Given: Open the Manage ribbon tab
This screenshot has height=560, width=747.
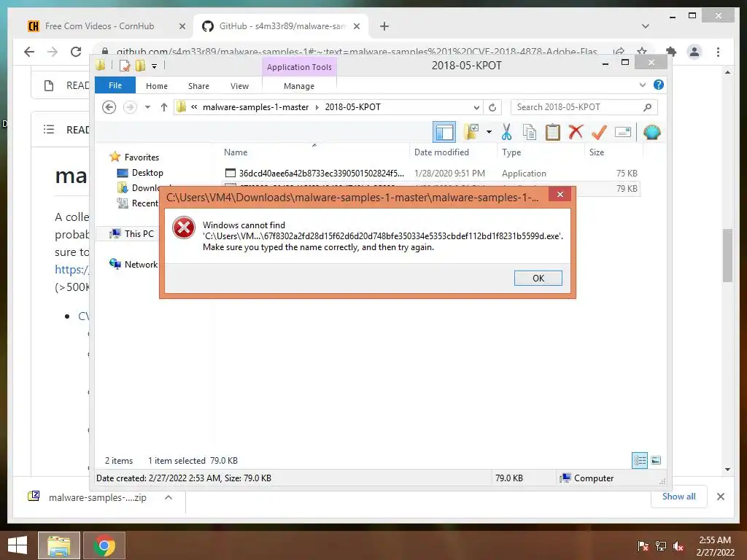Looking at the screenshot, I should 298,86.
